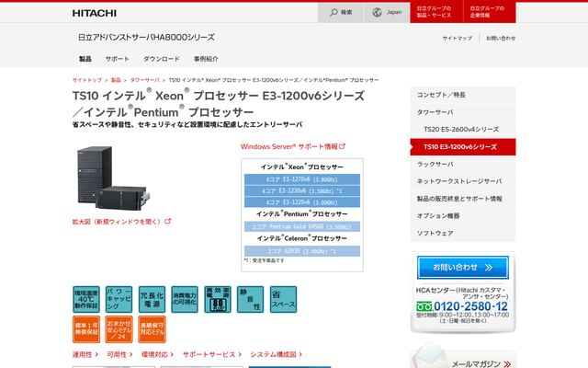Screen dimensions: 588x368
Task: Select the 製品 navigation tab
Action: click(x=85, y=59)
